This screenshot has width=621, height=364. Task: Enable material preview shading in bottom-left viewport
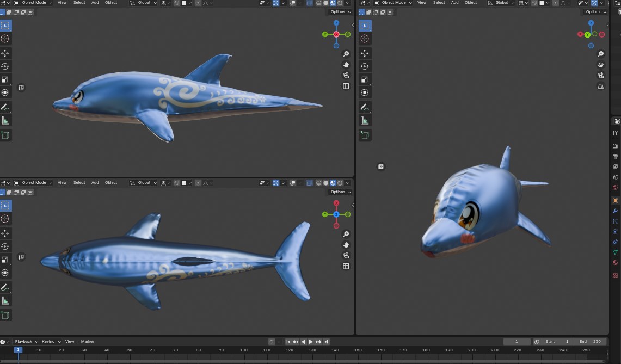point(333,183)
